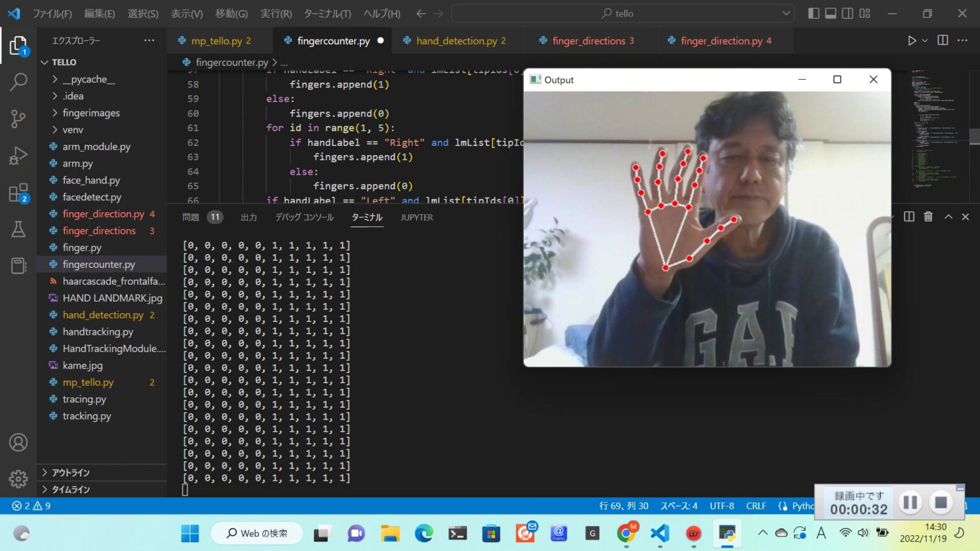980x551 pixels.
Task: Pause the screen recording
Action: [910, 501]
